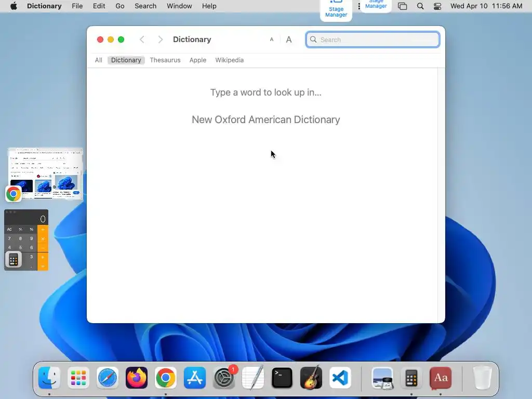Decrease text size with small A
This screenshot has width=532, height=399.
271,39
